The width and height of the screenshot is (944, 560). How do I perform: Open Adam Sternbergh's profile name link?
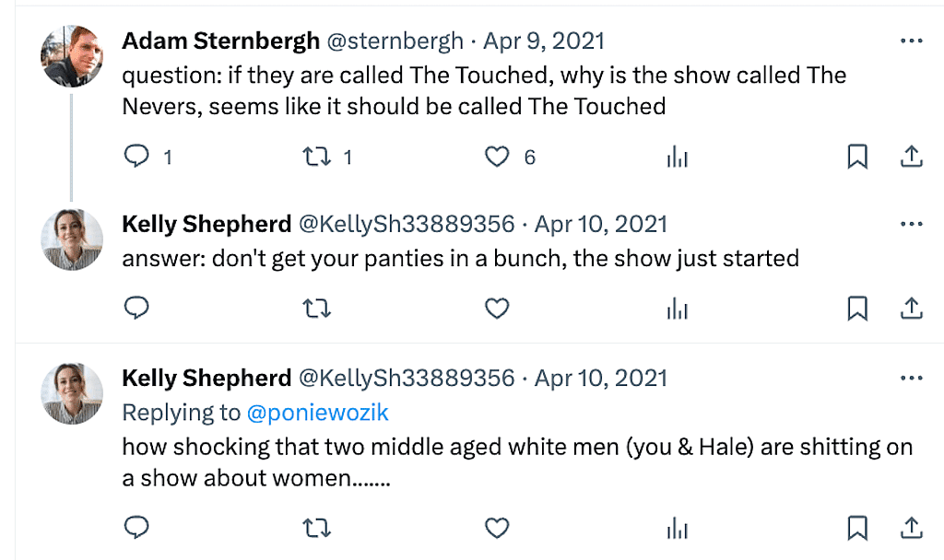[x=220, y=41]
